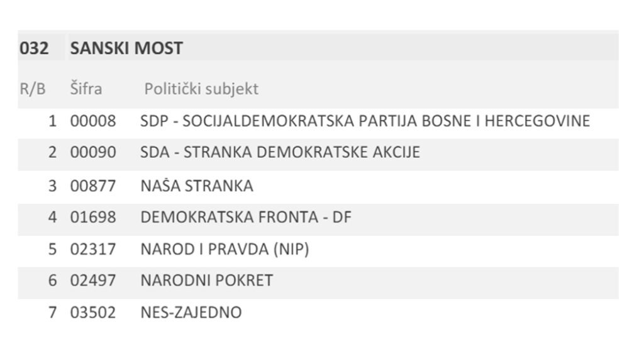
Task: Click party code 03502
Action: 93,313
